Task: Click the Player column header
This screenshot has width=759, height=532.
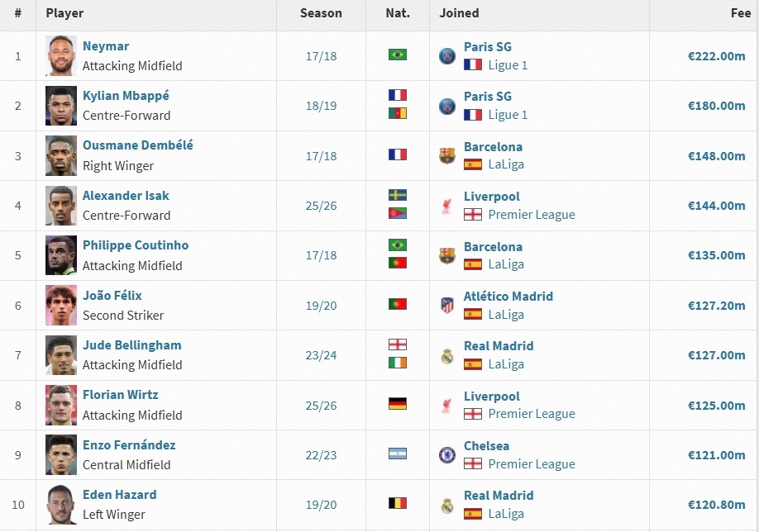Action: [x=64, y=13]
